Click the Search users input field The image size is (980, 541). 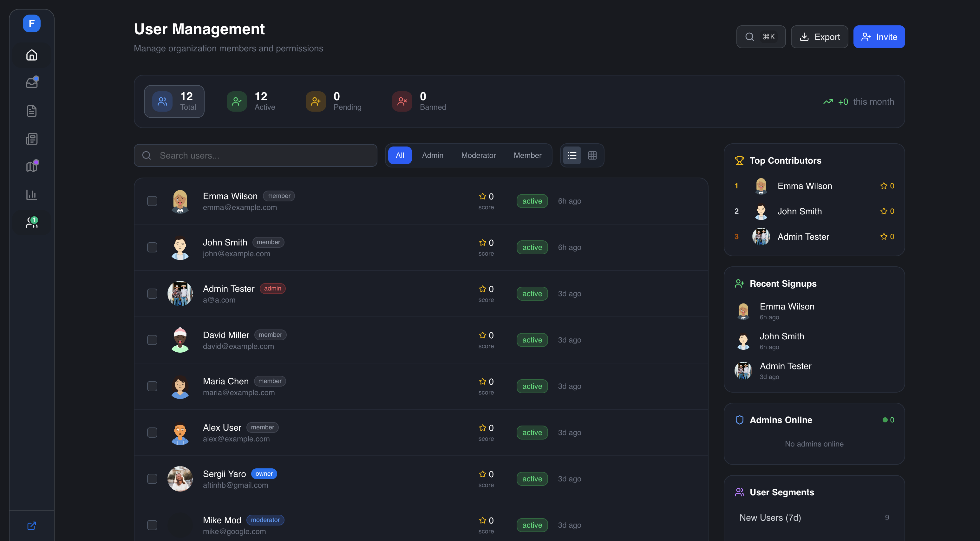pos(256,155)
